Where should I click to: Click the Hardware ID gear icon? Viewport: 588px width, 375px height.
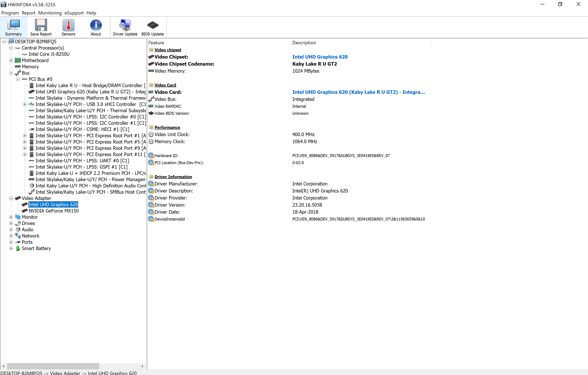point(151,155)
